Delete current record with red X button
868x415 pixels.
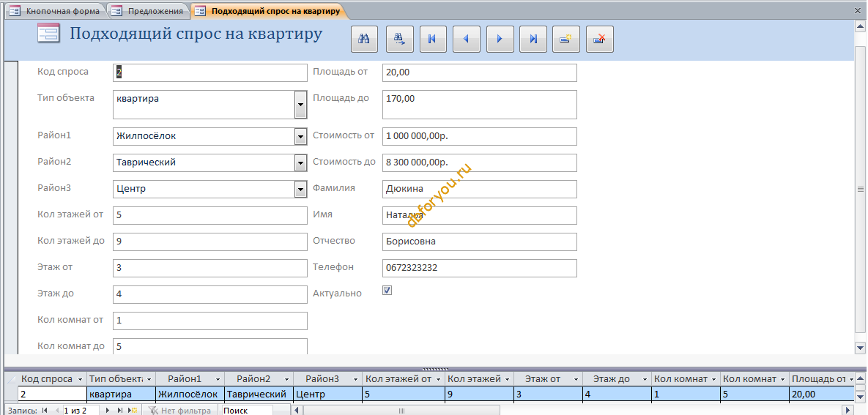(599, 39)
